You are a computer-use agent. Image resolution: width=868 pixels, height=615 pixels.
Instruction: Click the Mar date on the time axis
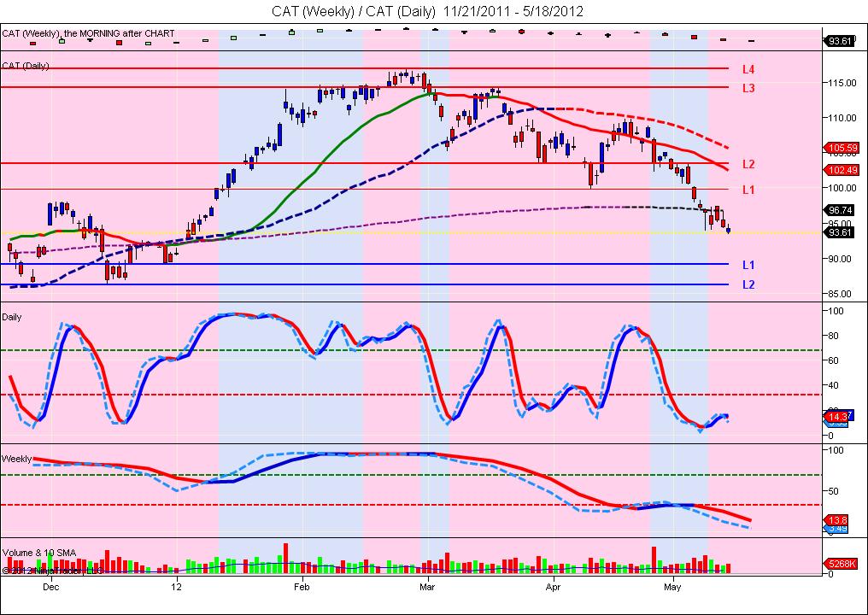point(427,587)
